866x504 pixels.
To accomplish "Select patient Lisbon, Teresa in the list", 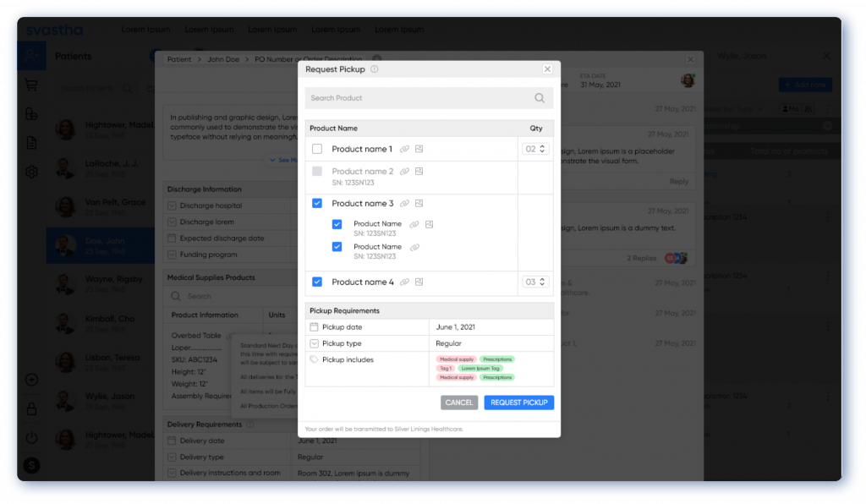I will tap(101, 362).
